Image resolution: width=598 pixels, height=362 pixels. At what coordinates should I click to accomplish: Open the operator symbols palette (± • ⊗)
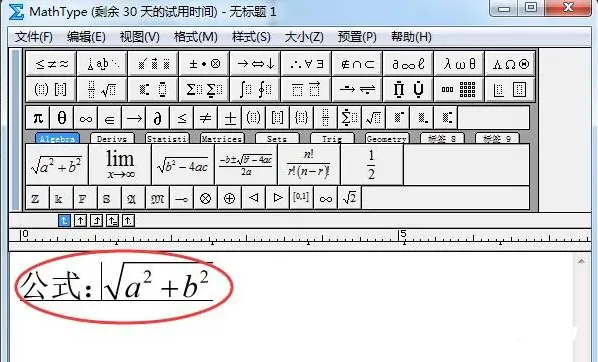click(x=204, y=64)
